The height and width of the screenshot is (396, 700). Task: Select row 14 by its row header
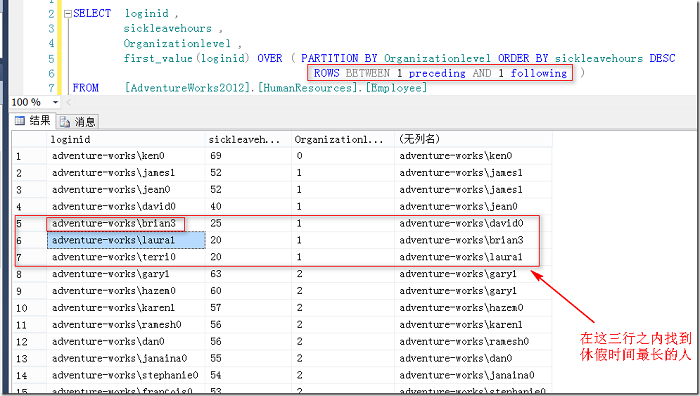[29, 375]
